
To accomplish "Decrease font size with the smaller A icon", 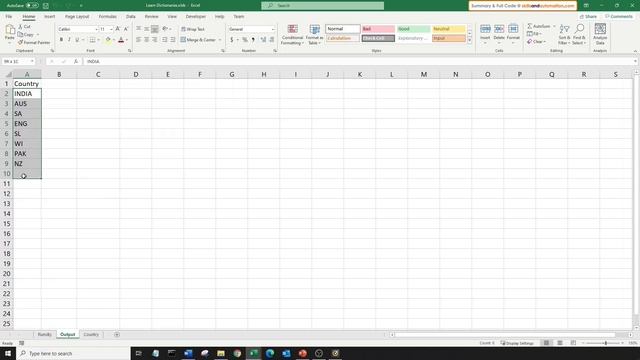I will 126,29.
